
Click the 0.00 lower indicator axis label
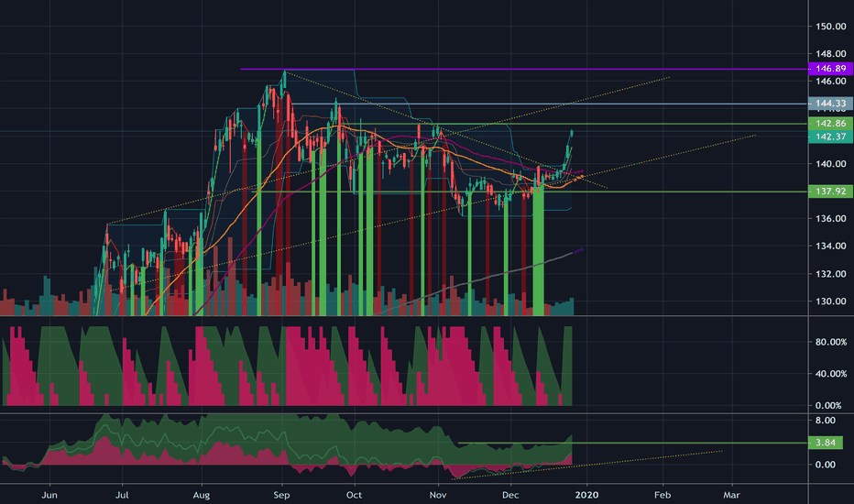tap(826, 465)
